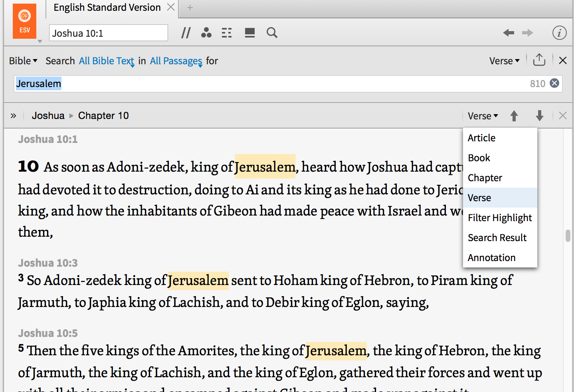
Task: Click the 810 results count
Action: click(x=538, y=83)
